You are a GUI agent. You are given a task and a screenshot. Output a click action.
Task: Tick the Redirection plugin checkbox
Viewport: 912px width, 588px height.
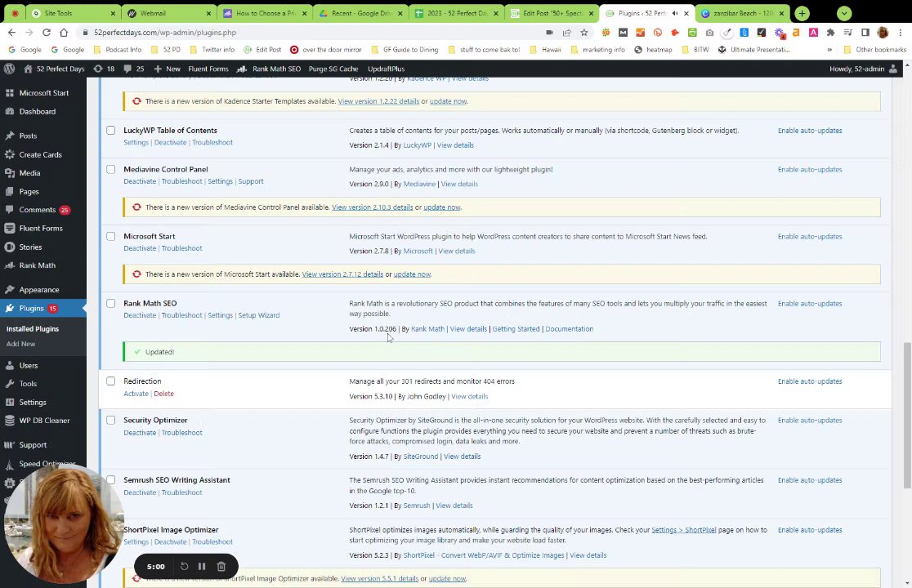pos(110,381)
